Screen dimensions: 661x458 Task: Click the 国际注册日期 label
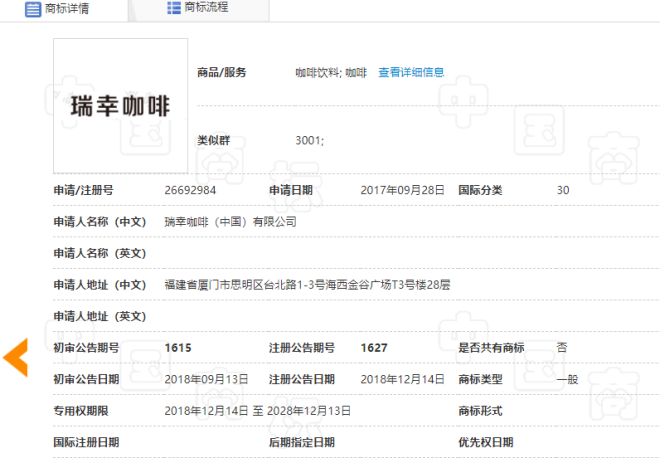[86, 442]
